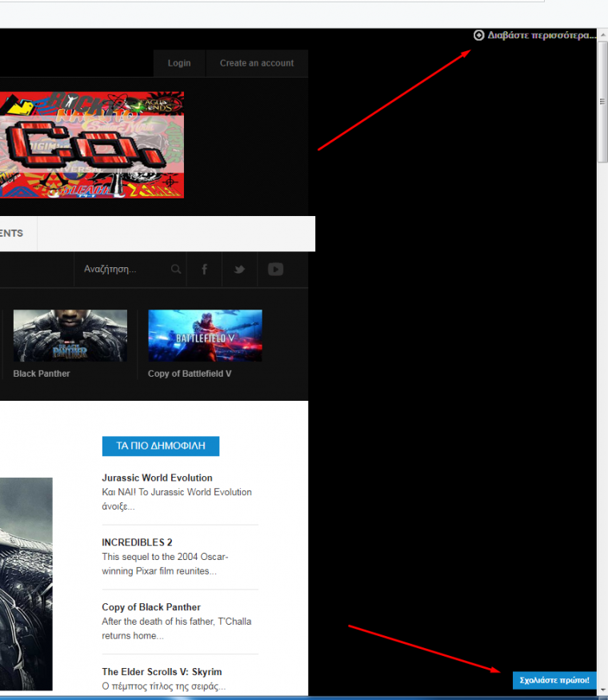Open the Twitter social icon
Screen dimensions: 608x700
239,270
